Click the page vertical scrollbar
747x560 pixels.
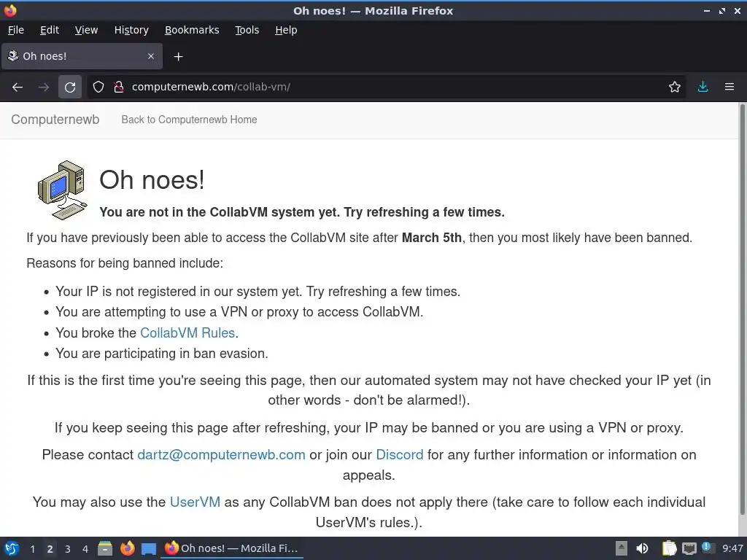tap(742, 309)
